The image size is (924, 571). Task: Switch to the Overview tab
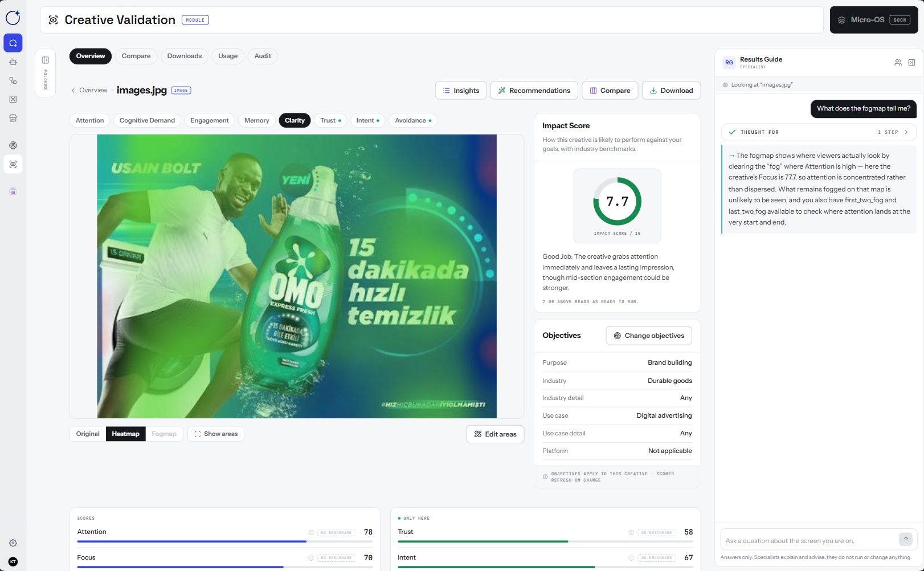(x=91, y=56)
